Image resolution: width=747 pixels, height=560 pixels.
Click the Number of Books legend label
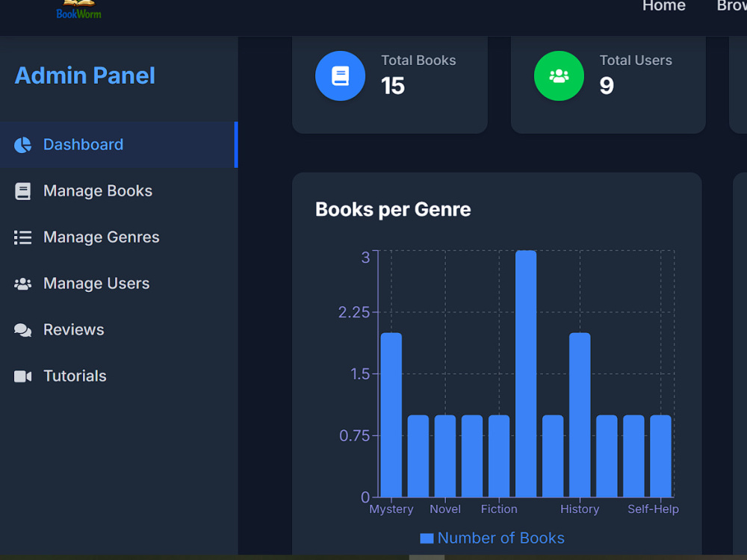(x=500, y=538)
